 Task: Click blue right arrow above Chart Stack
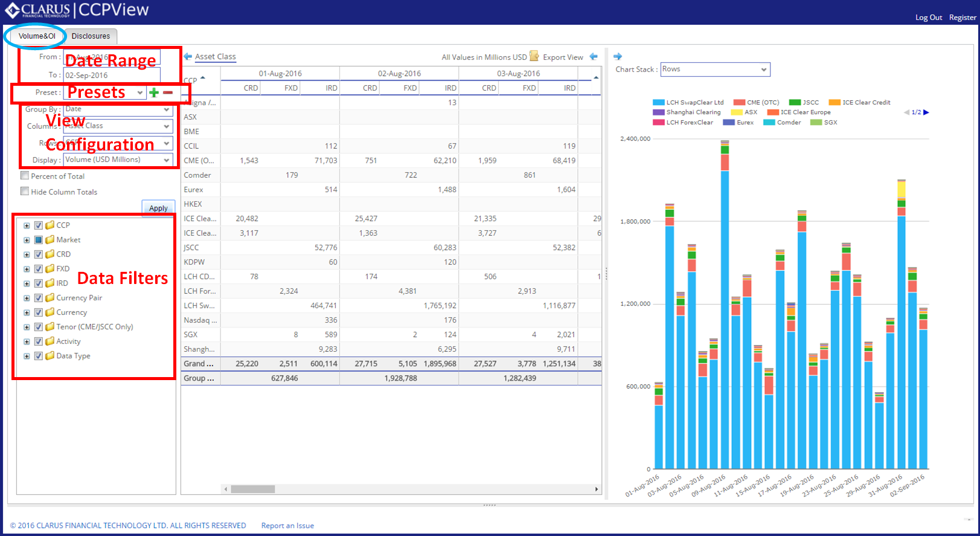pos(618,56)
